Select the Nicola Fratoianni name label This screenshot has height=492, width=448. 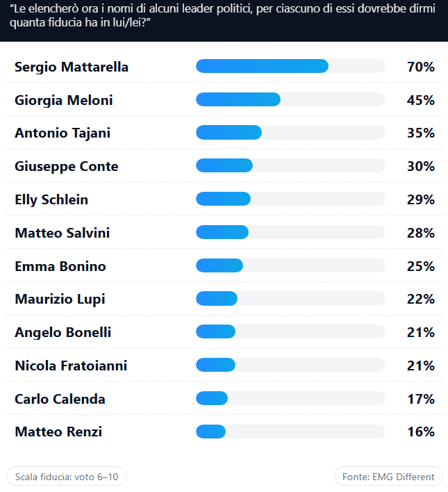tap(71, 366)
